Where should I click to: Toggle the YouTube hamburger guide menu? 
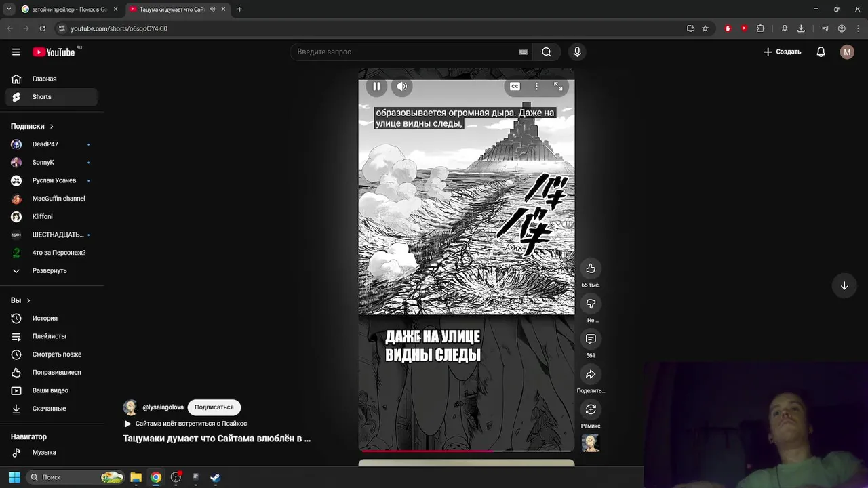click(16, 52)
